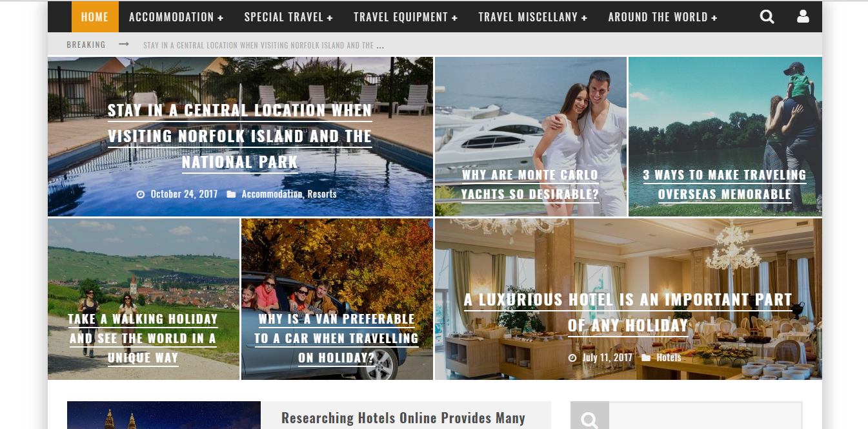The image size is (868, 429).
Task: Click the folder icon beside Accommodation, Resorts
Action: tap(231, 194)
